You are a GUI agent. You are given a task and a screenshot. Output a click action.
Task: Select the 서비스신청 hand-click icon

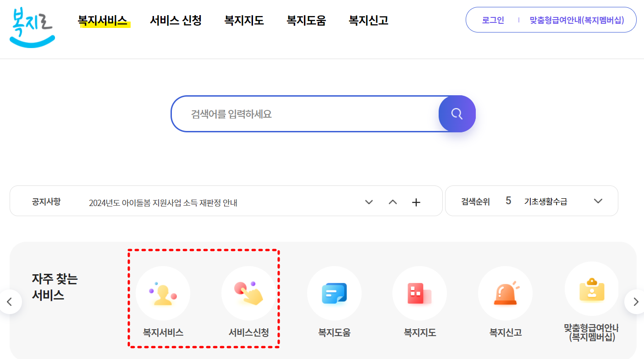249,293
